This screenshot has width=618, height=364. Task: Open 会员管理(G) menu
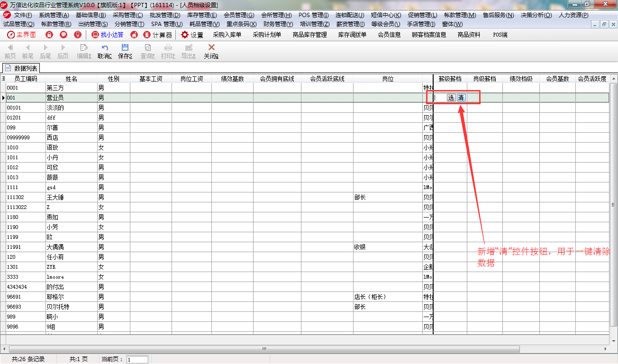pyautogui.click(x=239, y=15)
